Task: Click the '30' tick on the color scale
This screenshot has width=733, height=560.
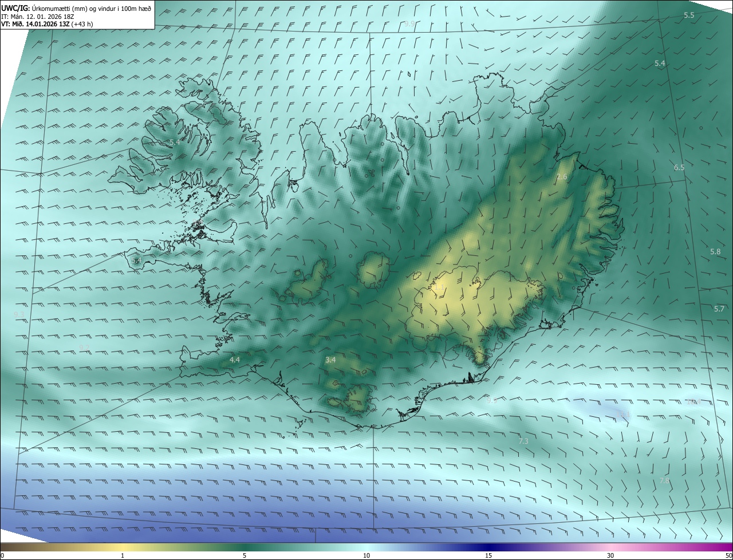Action: [x=610, y=555]
